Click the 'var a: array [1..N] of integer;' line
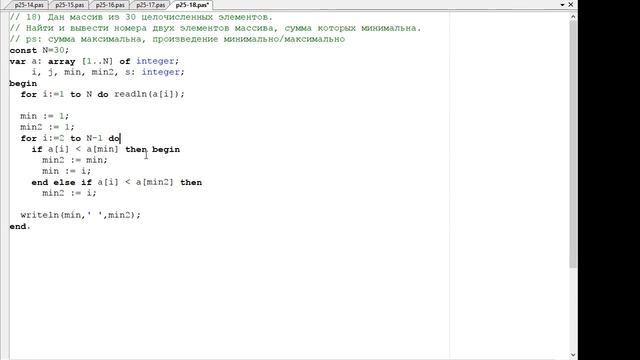This screenshot has height=360, width=640. coord(94,61)
